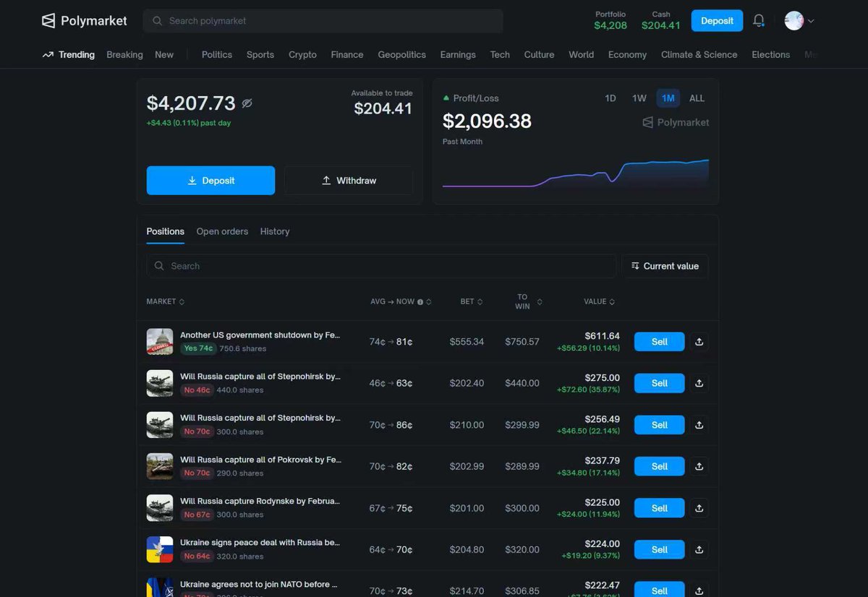Open the Pokrovsk market thumbnail
This screenshot has width=868, height=597.
click(x=160, y=466)
